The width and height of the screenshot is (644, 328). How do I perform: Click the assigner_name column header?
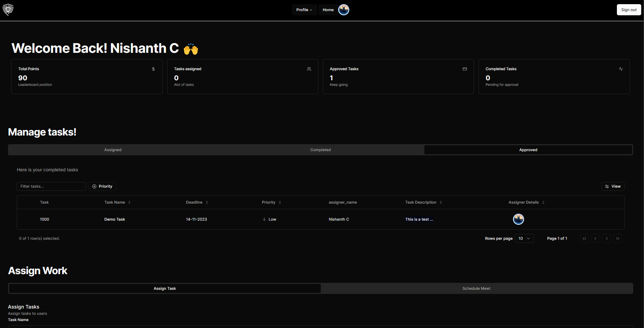coord(343,202)
